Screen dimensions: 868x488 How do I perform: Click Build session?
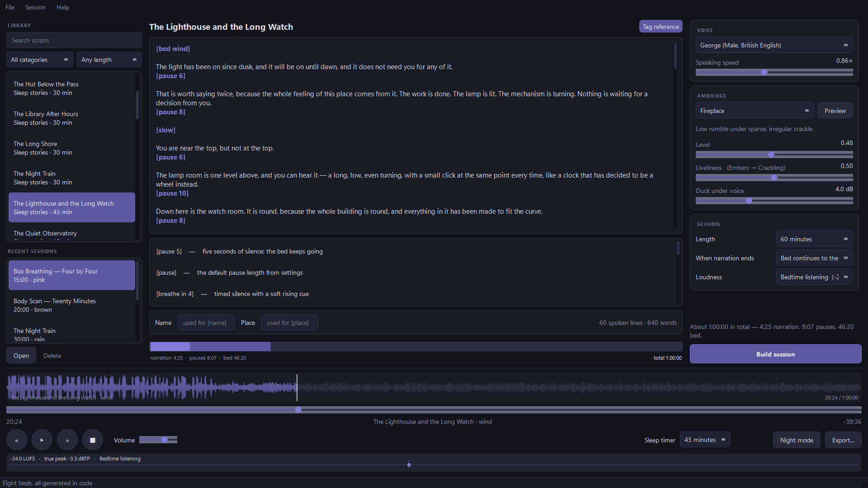[x=775, y=354]
